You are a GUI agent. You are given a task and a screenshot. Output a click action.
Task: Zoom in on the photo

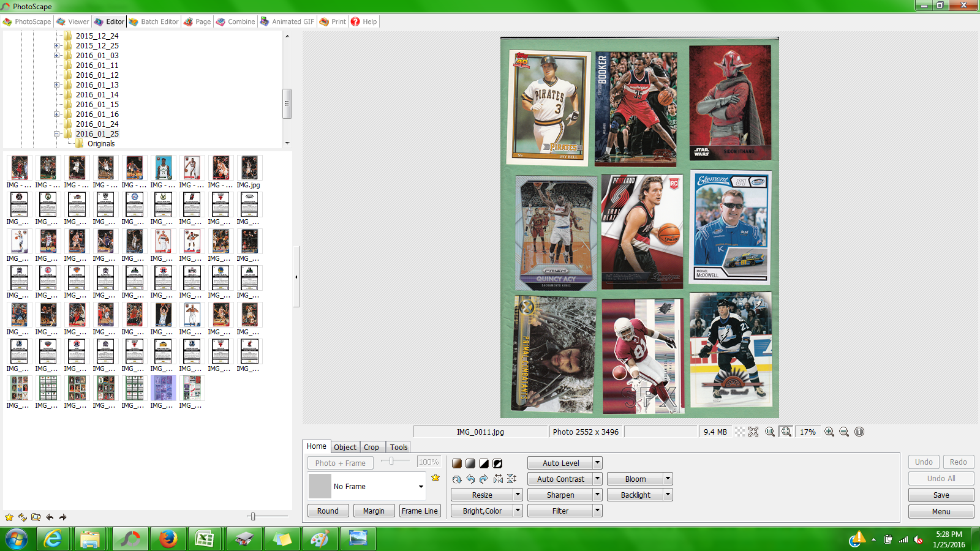point(829,432)
